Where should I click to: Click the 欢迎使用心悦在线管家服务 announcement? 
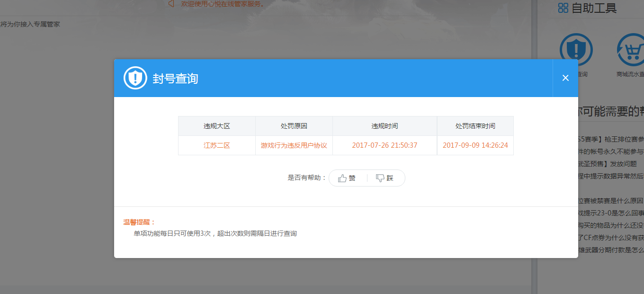(x=223, y=4)
